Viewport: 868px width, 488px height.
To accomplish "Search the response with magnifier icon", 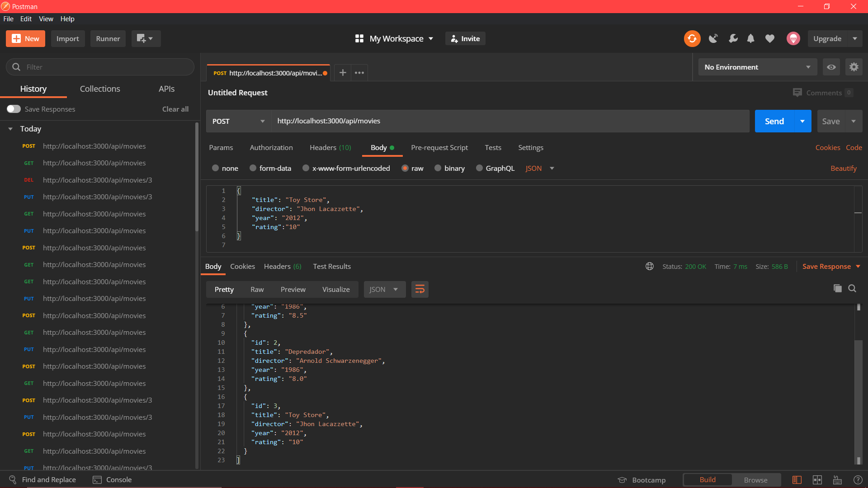I will [x=852, y=288].
